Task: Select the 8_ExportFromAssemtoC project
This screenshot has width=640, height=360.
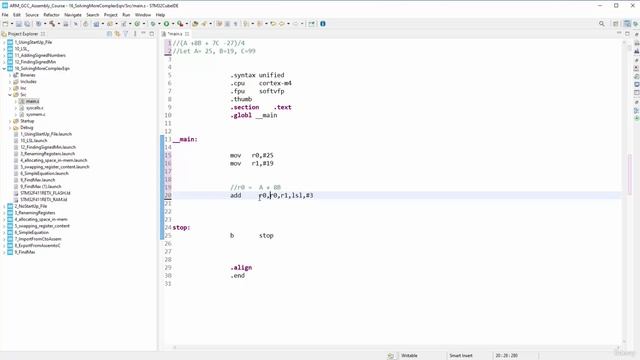Action: (x=37, y=245)
